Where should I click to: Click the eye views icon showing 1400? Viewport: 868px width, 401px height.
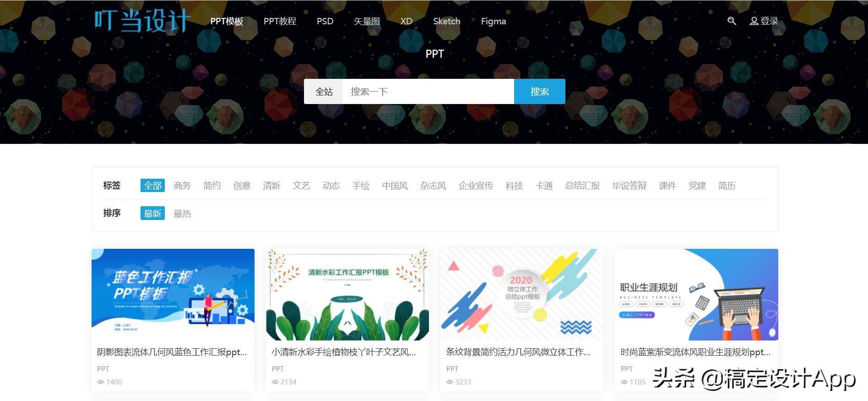tap(101, 382)
